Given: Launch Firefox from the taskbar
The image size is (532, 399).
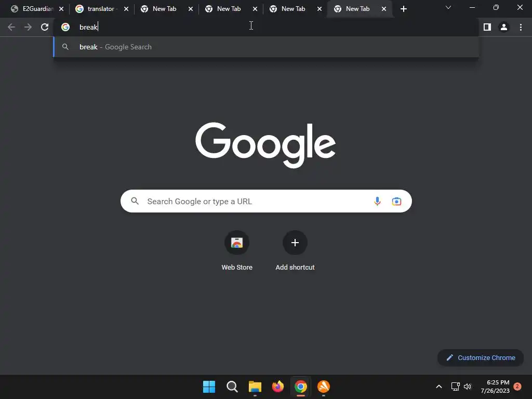Looking at the screenshot, I should pyautogui.click(x=278, y=387).
